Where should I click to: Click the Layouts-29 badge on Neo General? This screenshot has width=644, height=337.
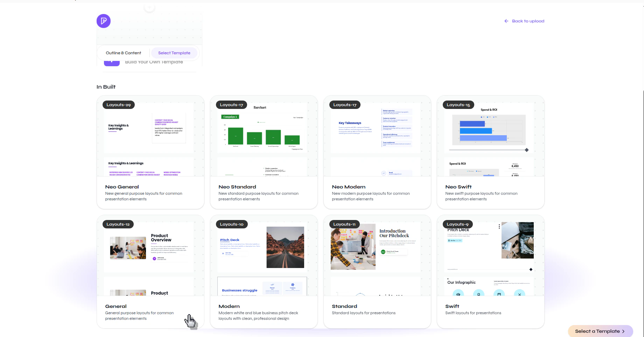coord(118,104)
